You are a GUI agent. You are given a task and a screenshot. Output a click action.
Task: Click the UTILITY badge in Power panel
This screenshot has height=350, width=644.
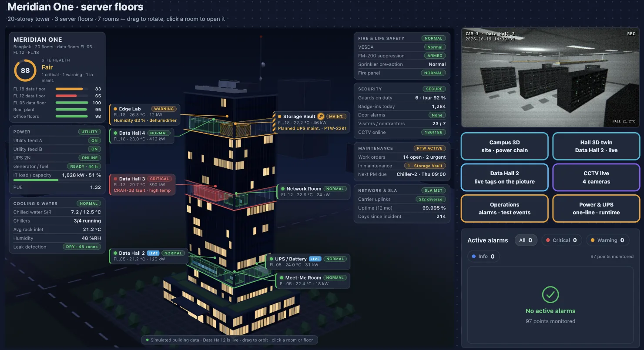coord(90,132)
